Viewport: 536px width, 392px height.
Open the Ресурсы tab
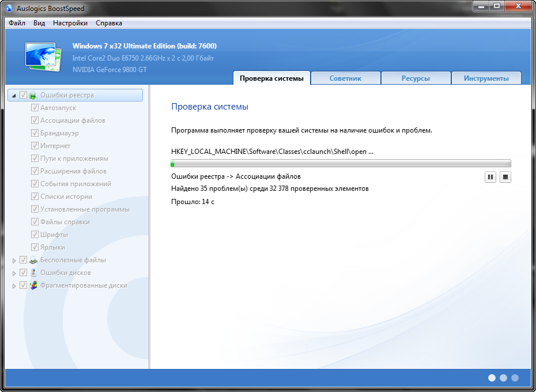point(416,78)
